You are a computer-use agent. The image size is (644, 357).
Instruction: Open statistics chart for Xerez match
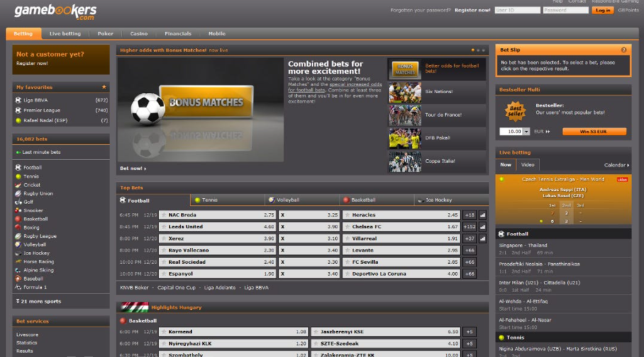(482, 239)
